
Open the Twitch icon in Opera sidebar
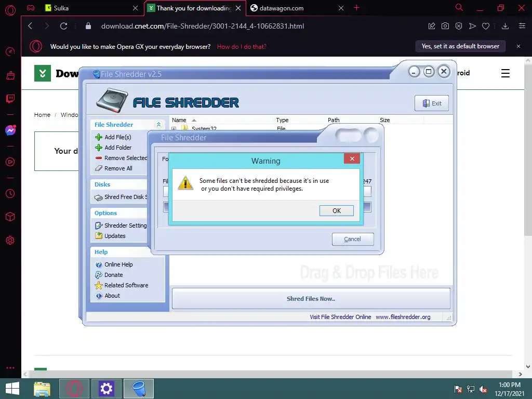point(10,99)
